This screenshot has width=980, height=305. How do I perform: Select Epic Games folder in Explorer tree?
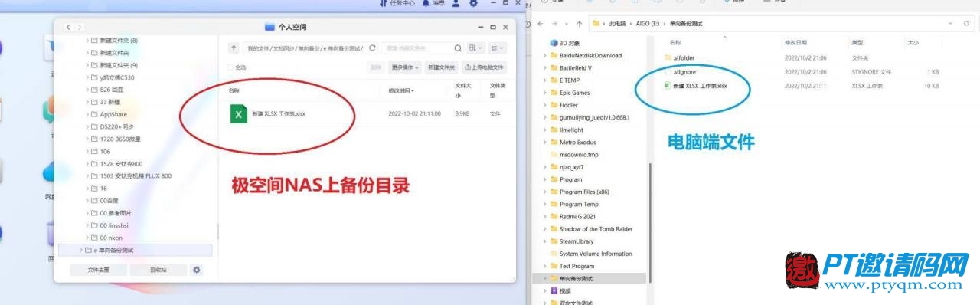pos(574,93)
